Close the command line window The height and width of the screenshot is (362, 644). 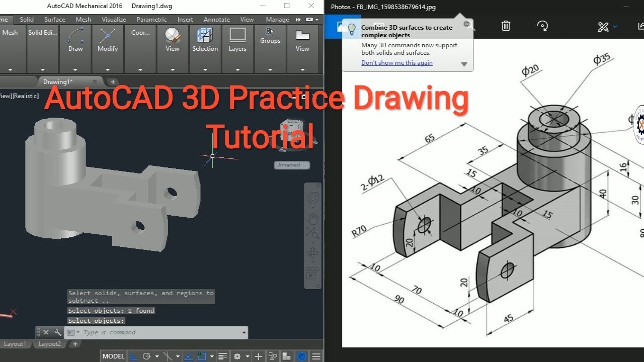point(46,332)
